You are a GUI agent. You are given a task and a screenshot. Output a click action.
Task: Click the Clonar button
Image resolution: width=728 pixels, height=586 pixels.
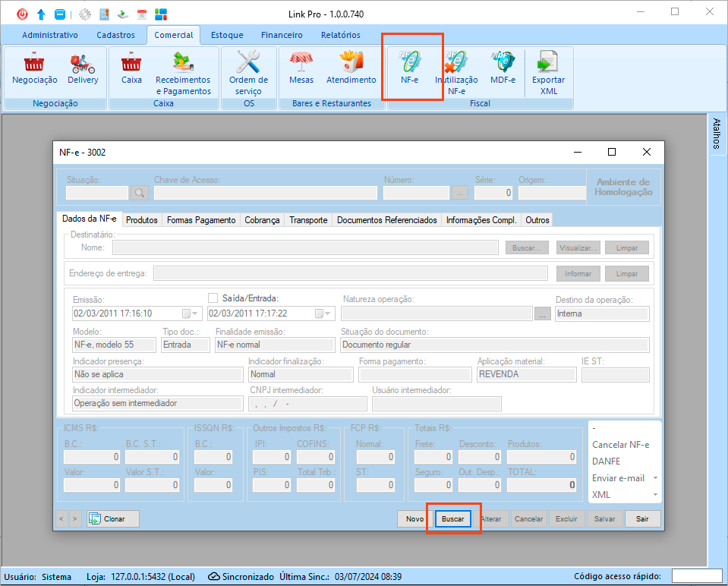coord(113,519)
